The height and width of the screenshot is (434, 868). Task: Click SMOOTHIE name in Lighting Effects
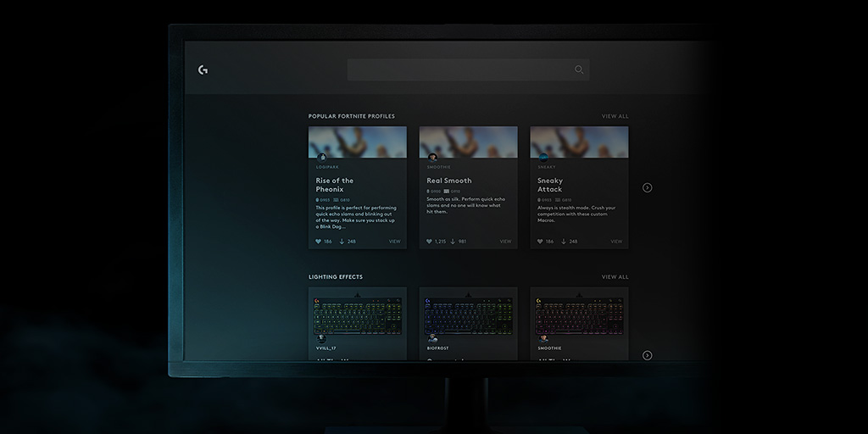[x=549, y=348]
